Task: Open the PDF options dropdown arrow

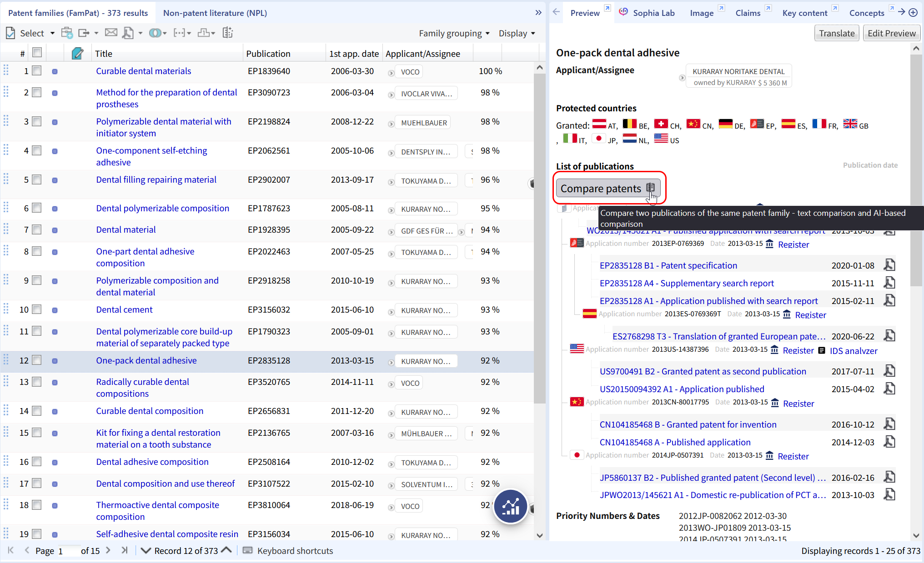Action: (x=140, y=34)
